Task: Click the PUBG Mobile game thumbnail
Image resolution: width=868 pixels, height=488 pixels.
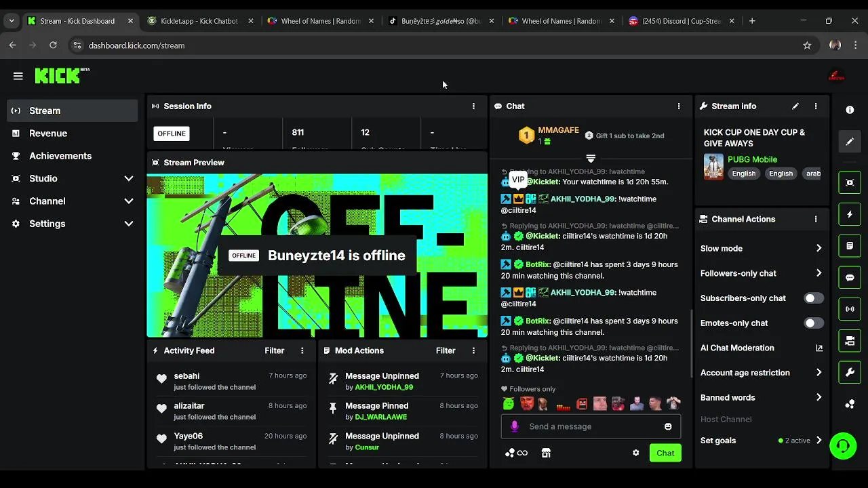Action: point(713,166)
